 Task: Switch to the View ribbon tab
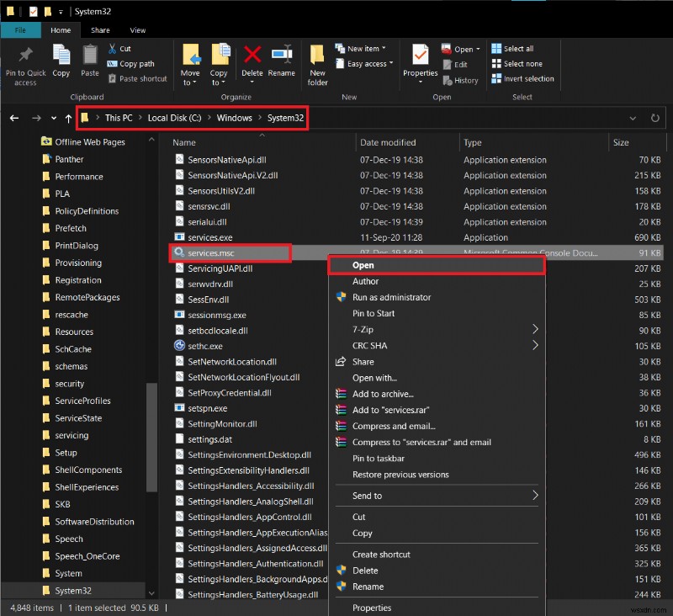137,29
